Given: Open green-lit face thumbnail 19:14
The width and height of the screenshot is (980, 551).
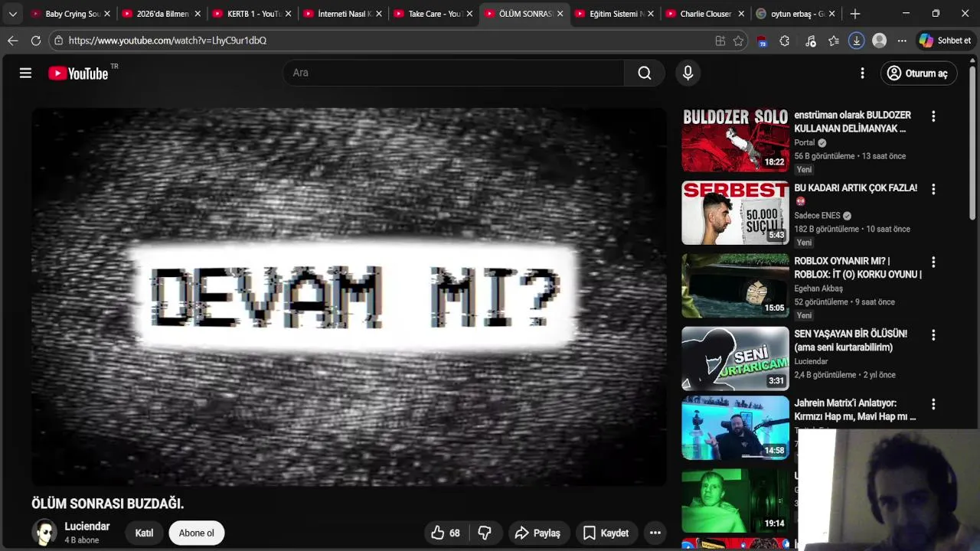Looking at the screenshot, I should (x=735, y=500).
